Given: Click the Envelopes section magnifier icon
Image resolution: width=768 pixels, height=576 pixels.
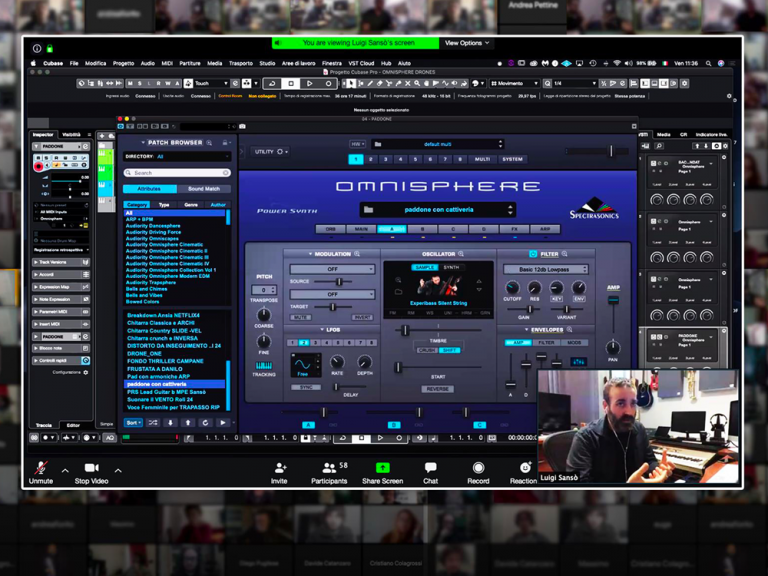Looking at the screenshot, I should [x=569, y=330].
